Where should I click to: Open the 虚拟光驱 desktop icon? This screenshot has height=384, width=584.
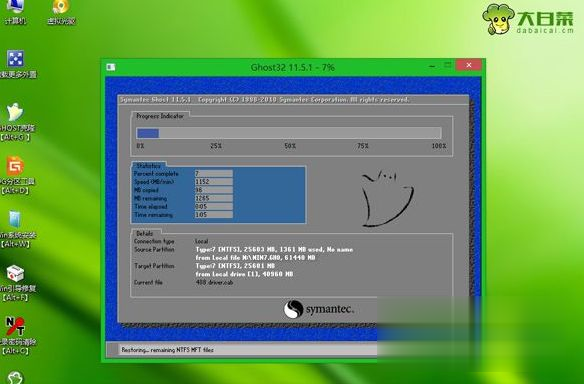tap(61, 11)
